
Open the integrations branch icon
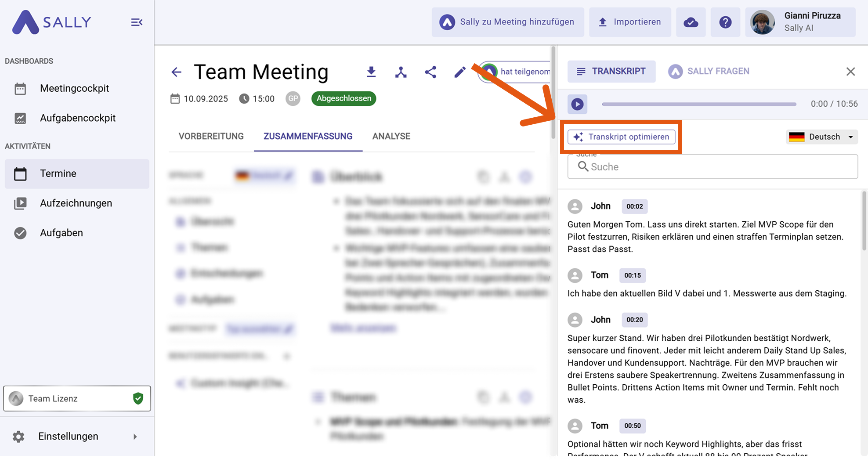point(401,72)
